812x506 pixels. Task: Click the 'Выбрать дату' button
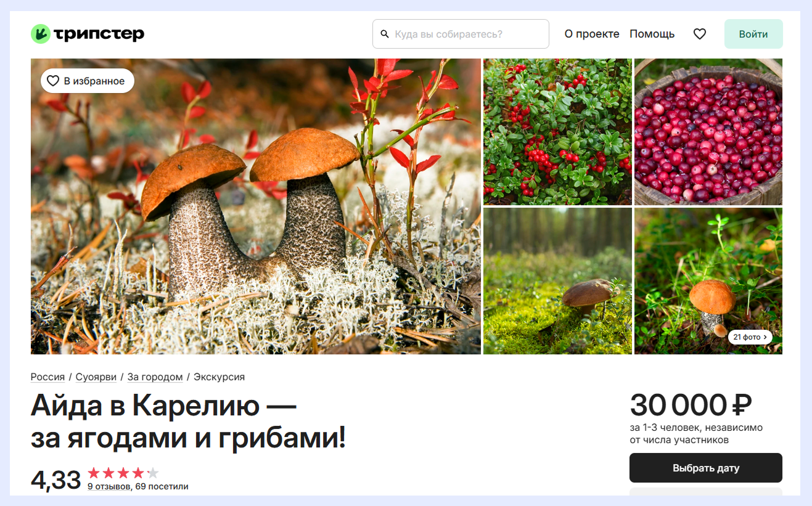[706, 468]
